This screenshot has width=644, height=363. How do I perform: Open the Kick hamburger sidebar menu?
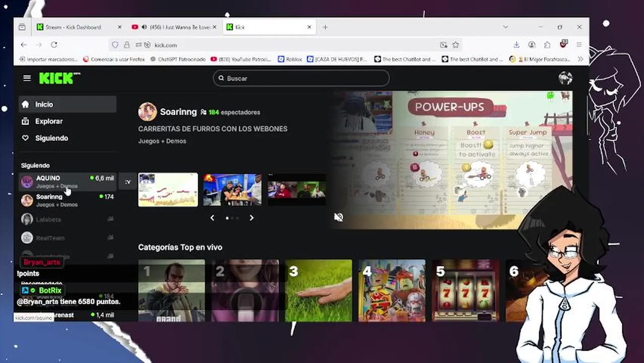(27, 78)
